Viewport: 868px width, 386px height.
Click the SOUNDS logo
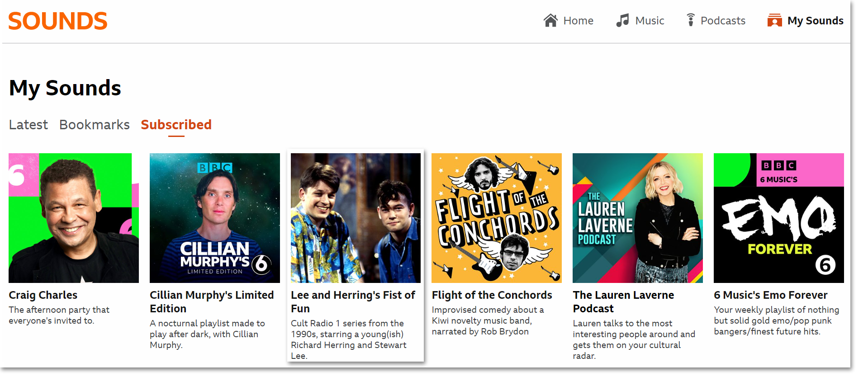click(x=58, y=21)
